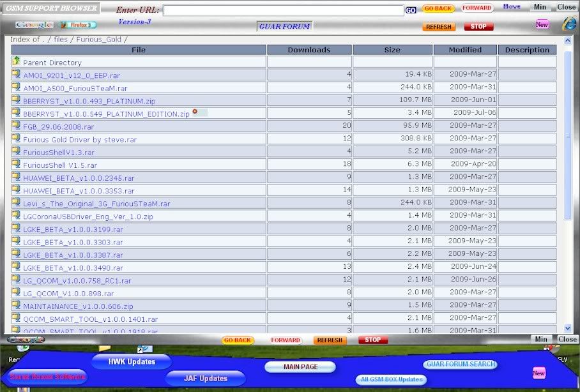This screenshot has height=392, width=580.
Task: Click the file icon beside FuriousShell V1.5.rar
Action: 16,164
